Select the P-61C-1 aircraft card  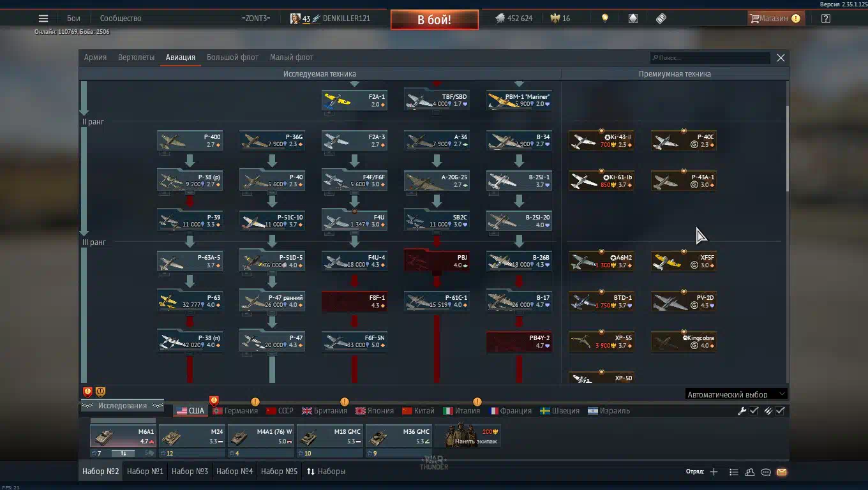tap(437, 301)
